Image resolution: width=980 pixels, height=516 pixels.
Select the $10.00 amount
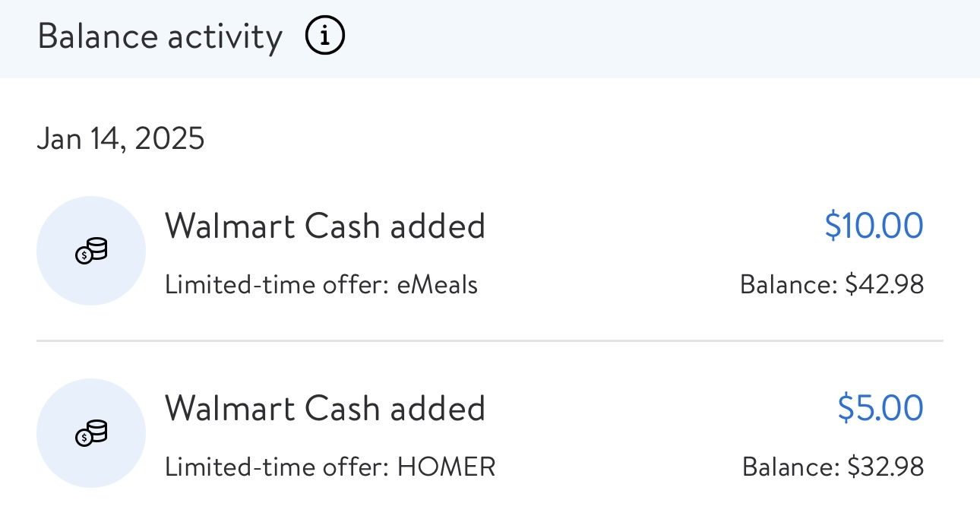[874, 226]
